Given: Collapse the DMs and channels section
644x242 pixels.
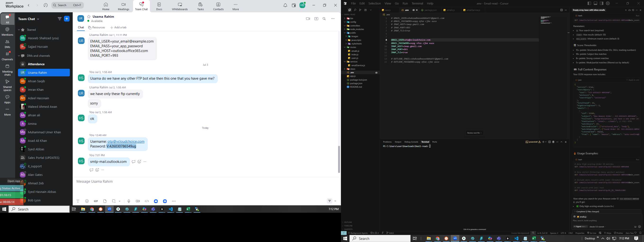Looking at the screenshot, I should (x=19, y=56).
